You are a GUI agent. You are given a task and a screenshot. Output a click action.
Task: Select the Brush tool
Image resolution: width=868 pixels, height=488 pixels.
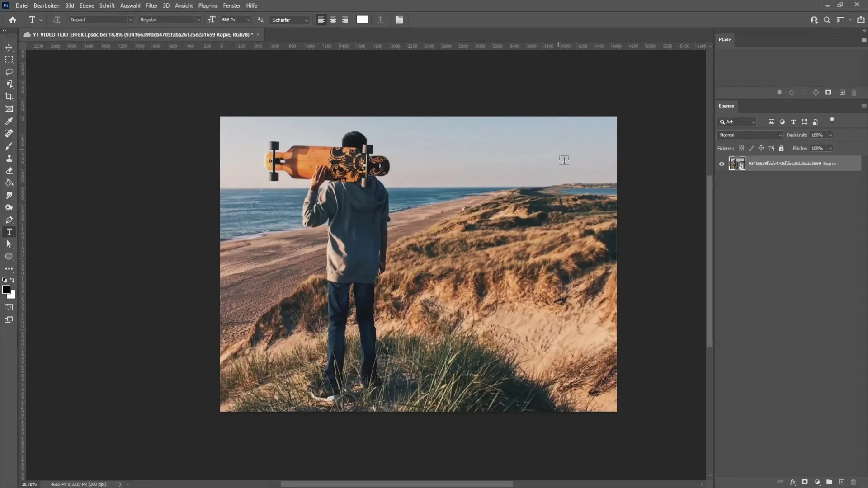point(9,146)
